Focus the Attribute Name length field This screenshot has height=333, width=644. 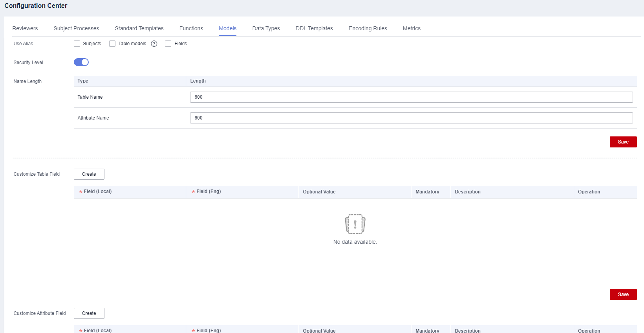pos(412,118)
